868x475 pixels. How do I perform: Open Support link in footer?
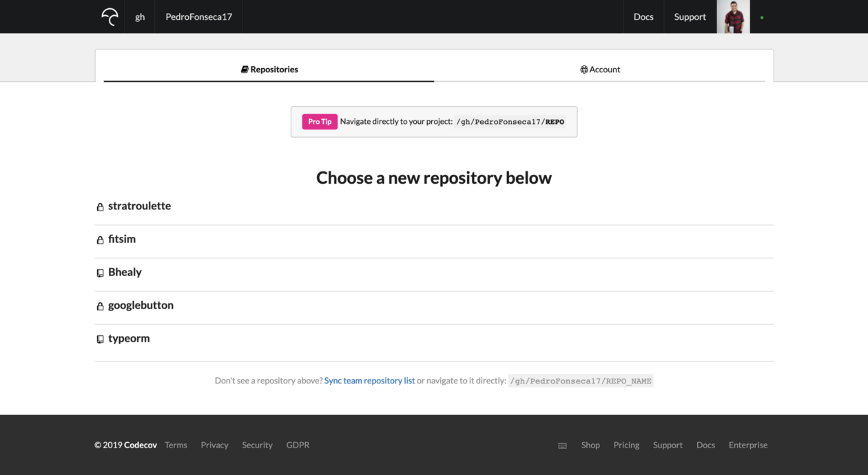coord(668,445)
